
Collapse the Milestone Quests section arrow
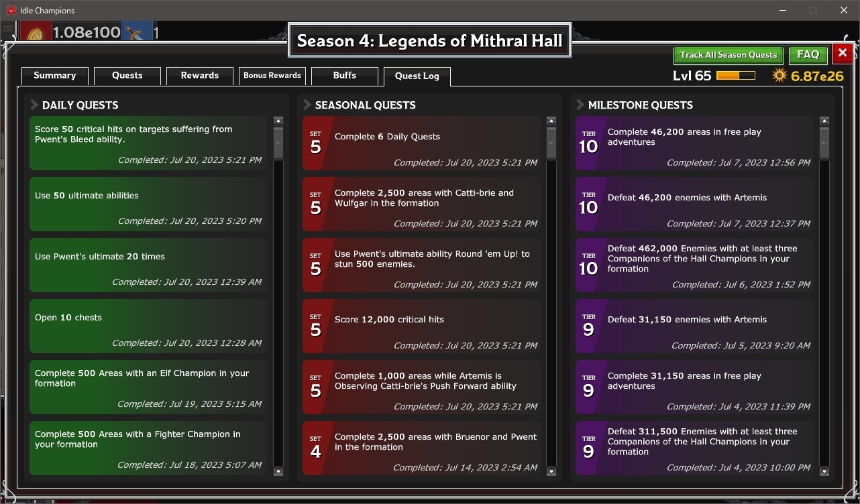(x=580, y=105)
